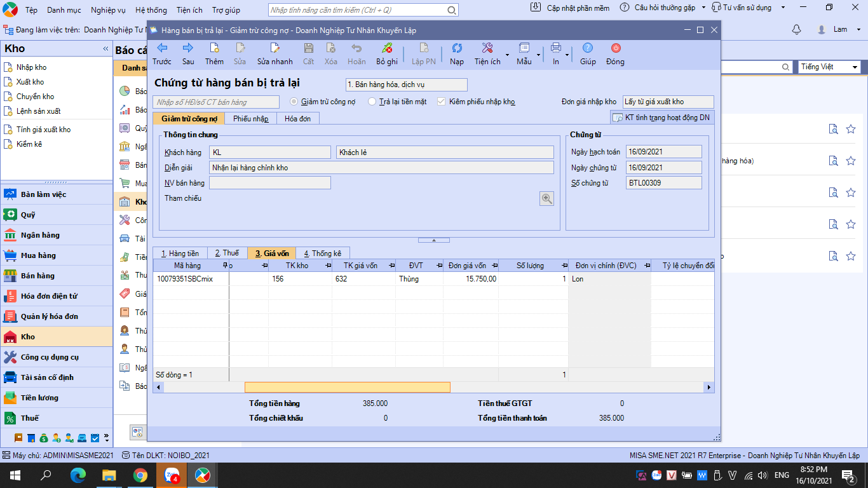Viewport: 868px width, 488px height.
Task: Open Công cụ dụng cụ module
Action: (x=57, y=357)
